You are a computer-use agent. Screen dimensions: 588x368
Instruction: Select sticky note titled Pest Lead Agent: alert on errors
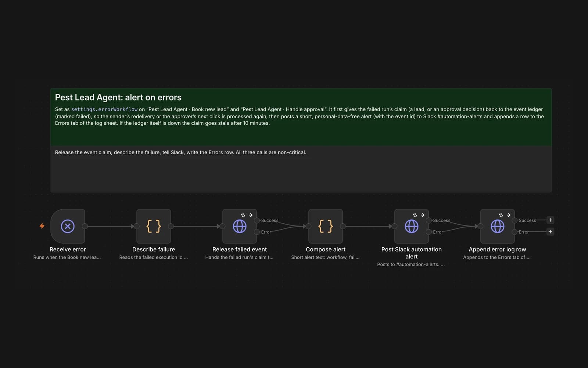tap(301, 117)
